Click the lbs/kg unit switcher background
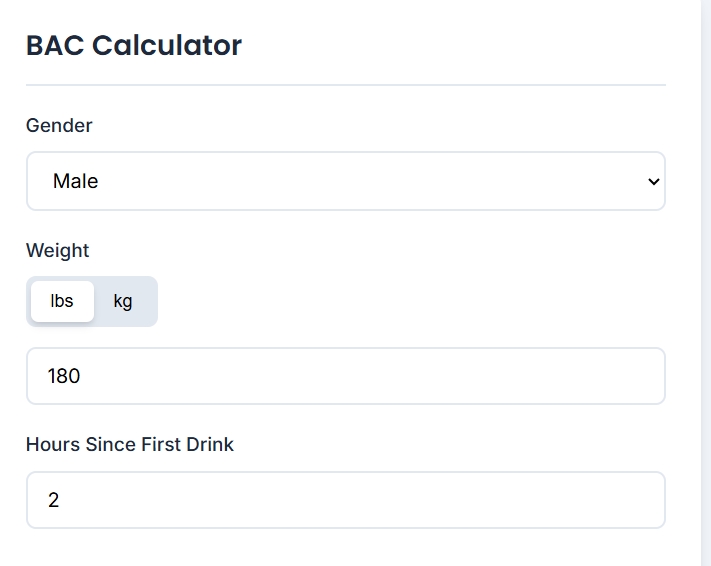 pos(92,301)
